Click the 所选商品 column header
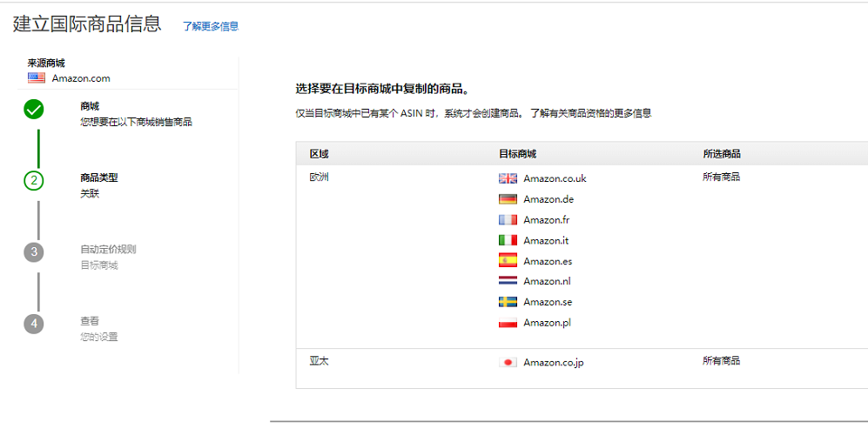The image size is (868, 429). coord(722,154)
